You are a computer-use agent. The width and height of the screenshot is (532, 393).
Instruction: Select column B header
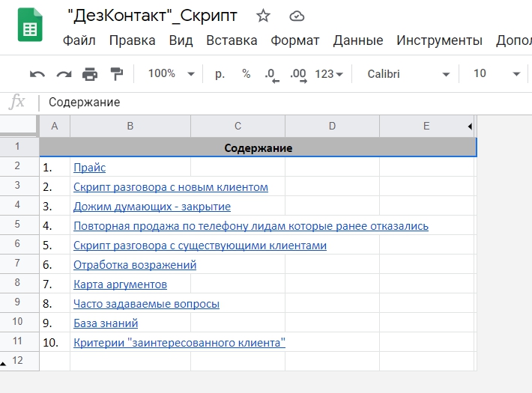[130, 127]
